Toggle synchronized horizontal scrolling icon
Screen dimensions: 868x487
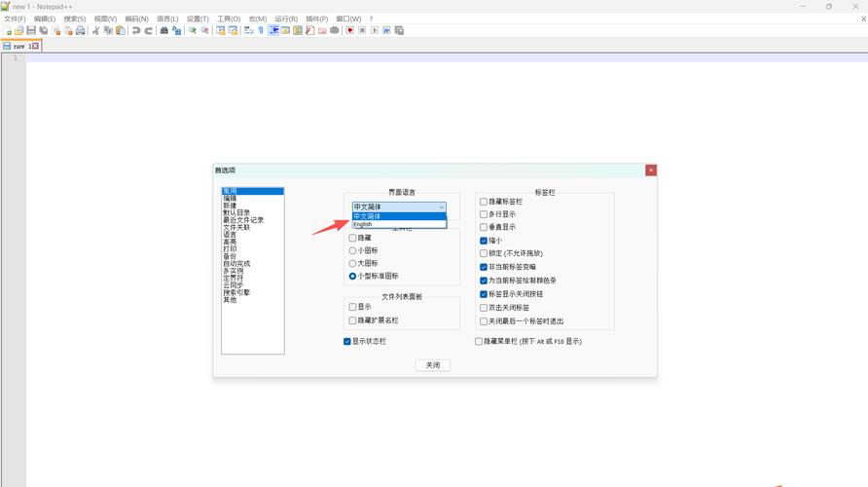(x=233, y=30)
